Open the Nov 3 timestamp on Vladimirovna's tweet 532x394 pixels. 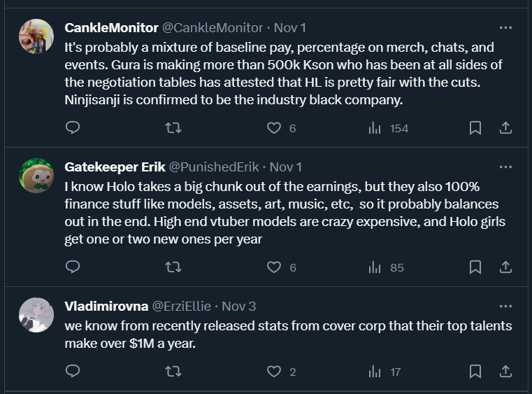click(238, 307)
